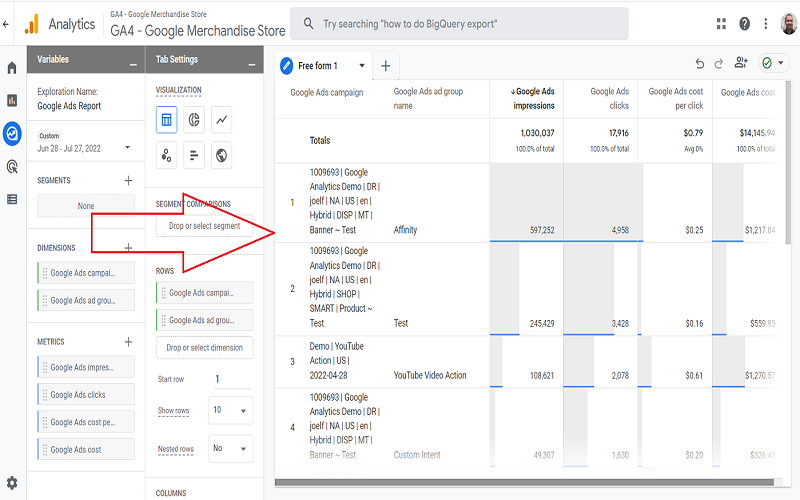Add a new tab with plus button
This screenshot has height=500, width=800.
pyautogui.click(x=386, y=66)
